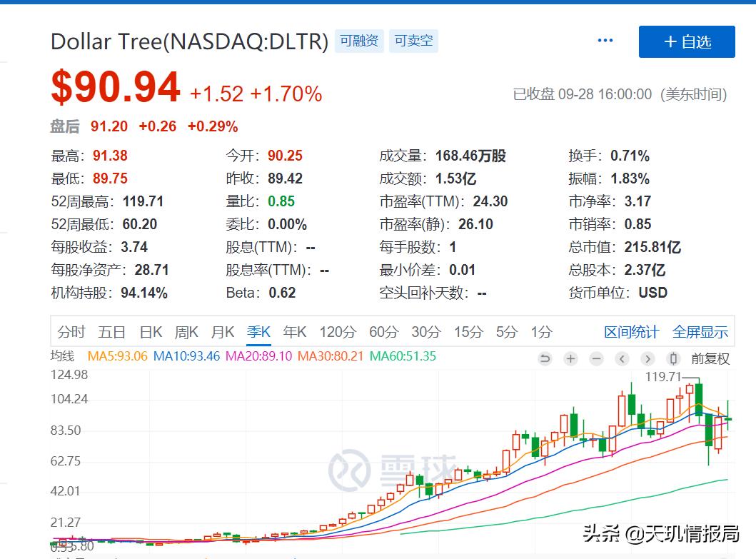The image size is (756, 559).
Task: Open the ... more options menu
Action: pos(605,40)
